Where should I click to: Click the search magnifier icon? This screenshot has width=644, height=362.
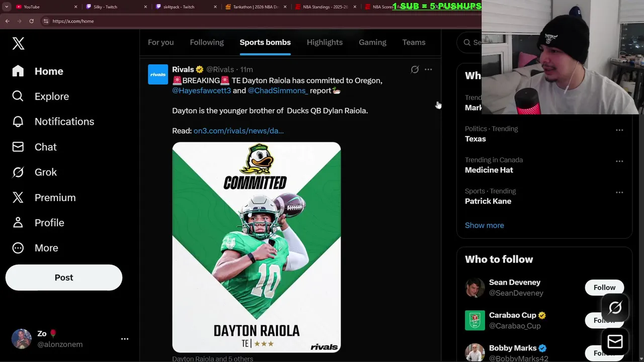[x=467, y=42]
